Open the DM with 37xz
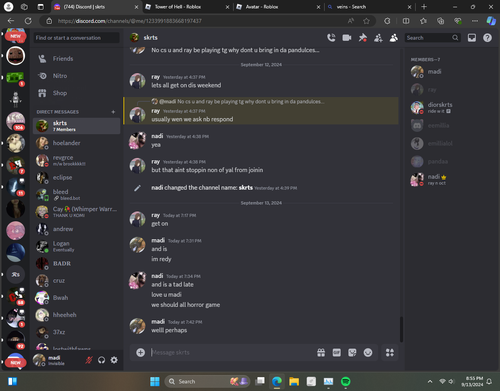The height and width of the screenshot is (391, 500). pyautogui.click(x=77, y=332)
